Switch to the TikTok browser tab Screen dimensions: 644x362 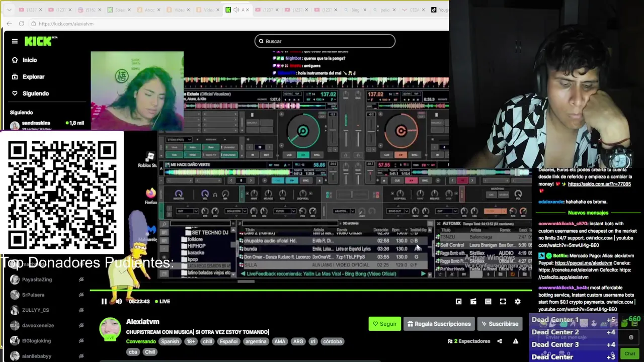pos(439,10)
